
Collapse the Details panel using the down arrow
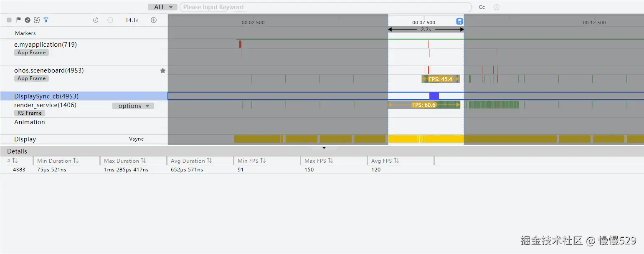pyautogui.click(x=324, y=148)
